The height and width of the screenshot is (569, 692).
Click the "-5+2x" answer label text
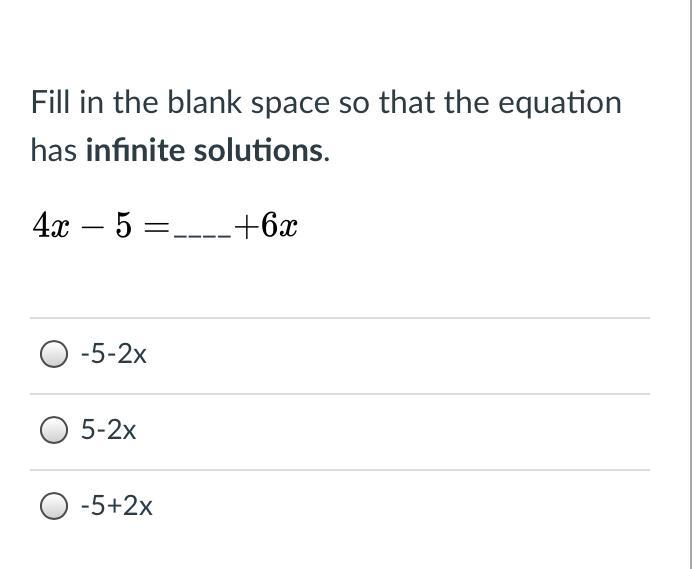pos(117,505)
